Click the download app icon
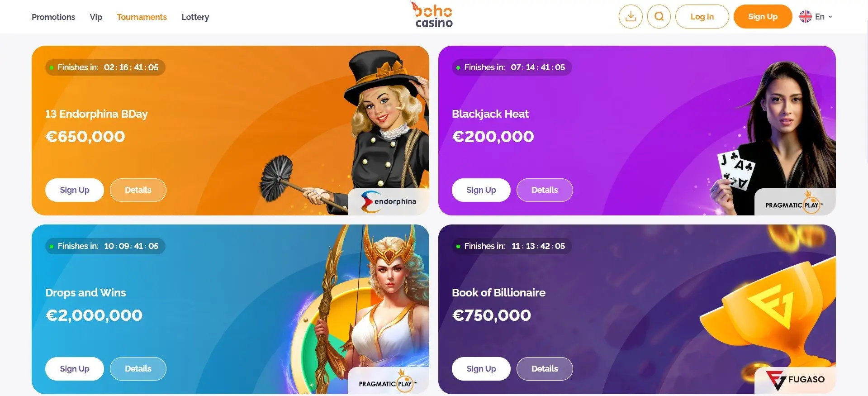 (631, 17)
